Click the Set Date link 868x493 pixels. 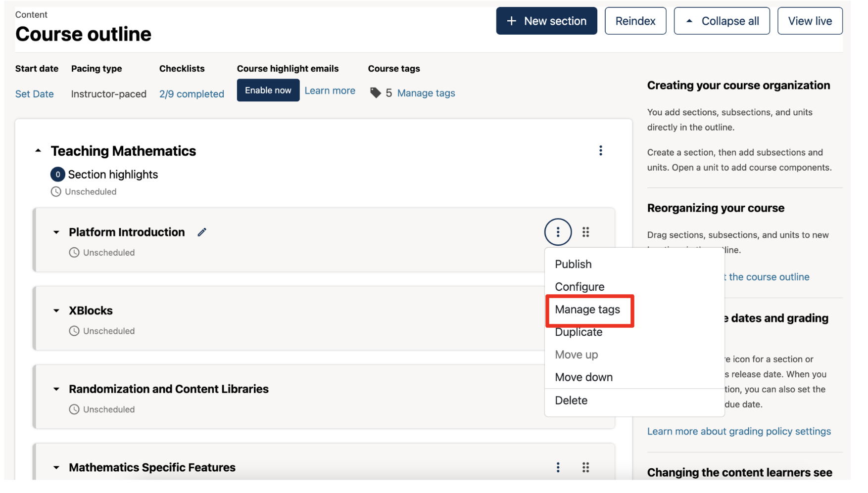click(34, 94)
